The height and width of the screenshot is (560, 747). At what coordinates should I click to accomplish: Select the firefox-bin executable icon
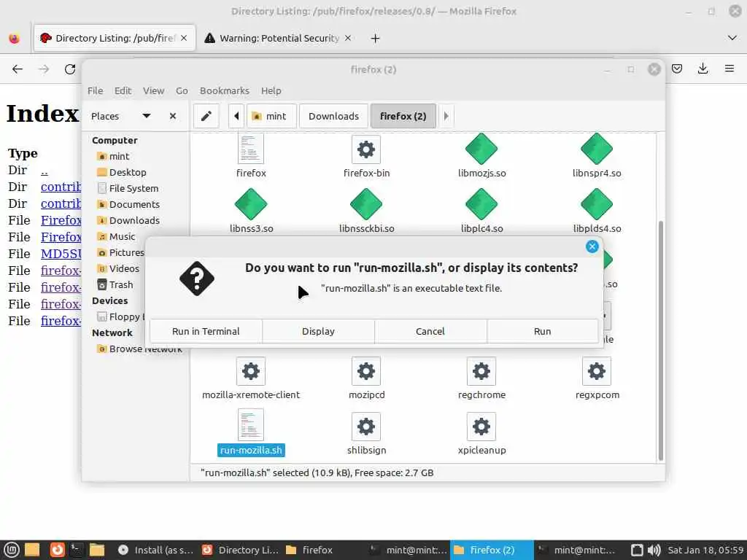click(366, 149)
